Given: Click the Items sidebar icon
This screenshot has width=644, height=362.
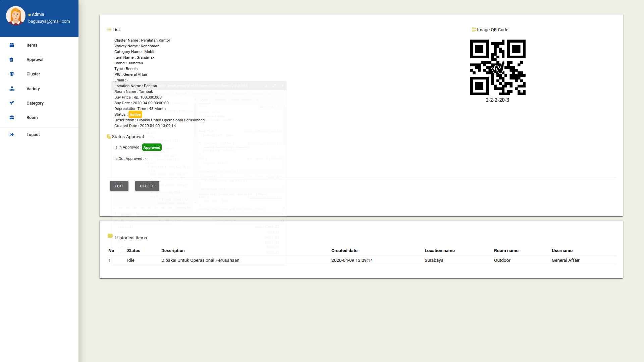Looking at the screenshot, I should point(12,45).
